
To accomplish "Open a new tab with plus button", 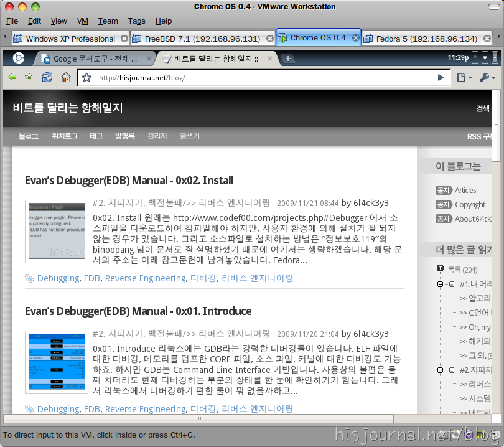I will click(288, 59).
